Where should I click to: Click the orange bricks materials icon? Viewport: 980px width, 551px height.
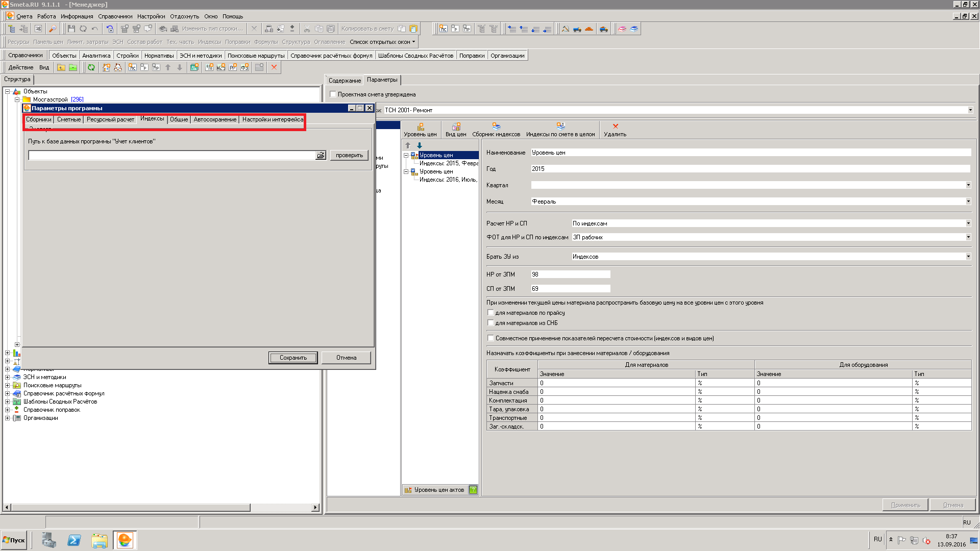coord(589,29)
